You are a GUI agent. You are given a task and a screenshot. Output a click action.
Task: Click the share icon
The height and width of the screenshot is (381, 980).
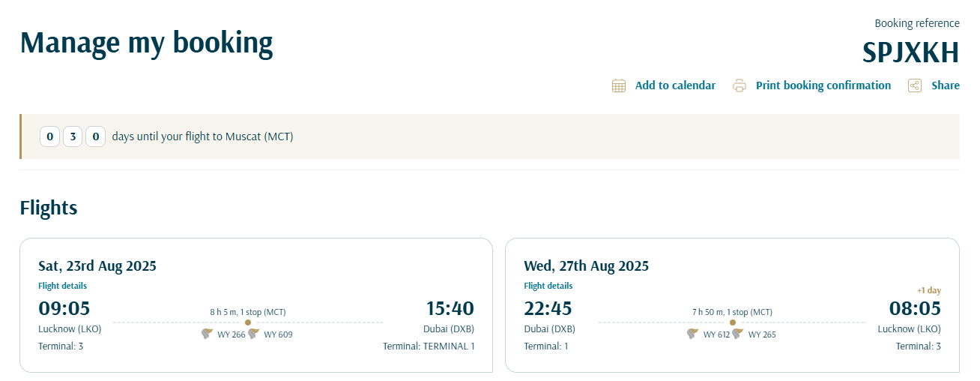pyautogui.click(x=915, y=85)
